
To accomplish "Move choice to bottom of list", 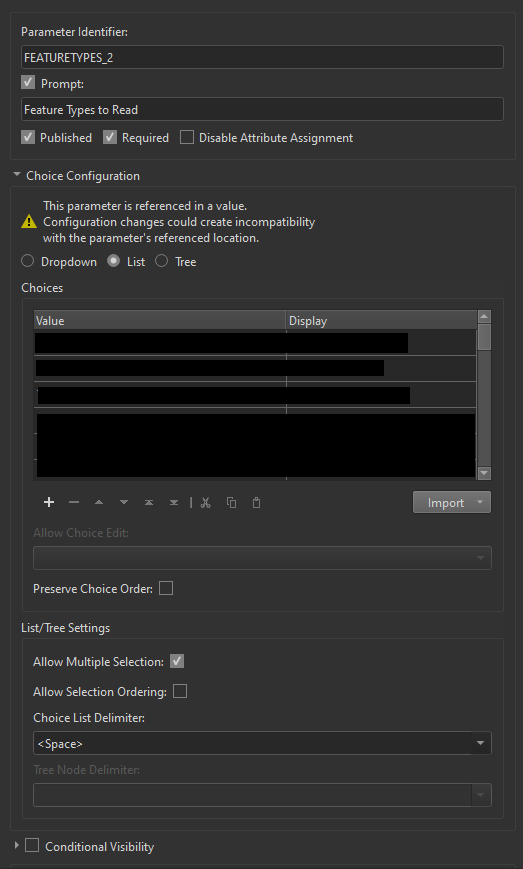I will (x=174, y=503).
